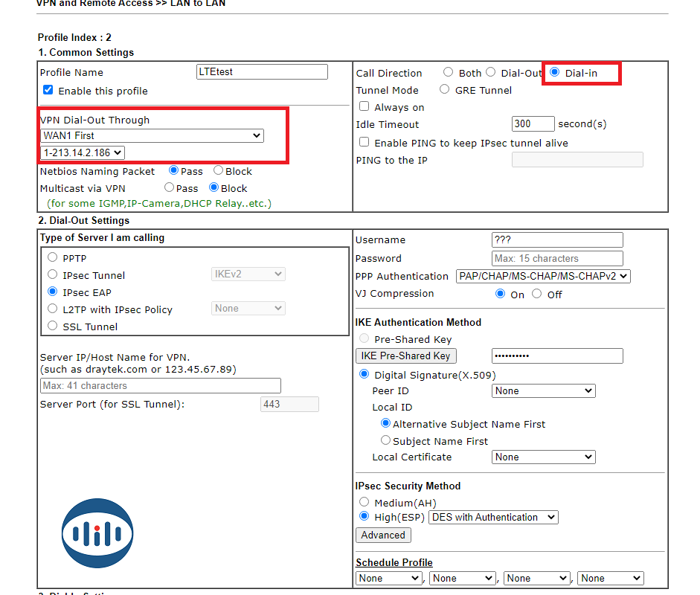The height and width of the screenshot is (595, 700).
Task: Expand DES with Authentication dropdown
Action: [x=493, y=517]
